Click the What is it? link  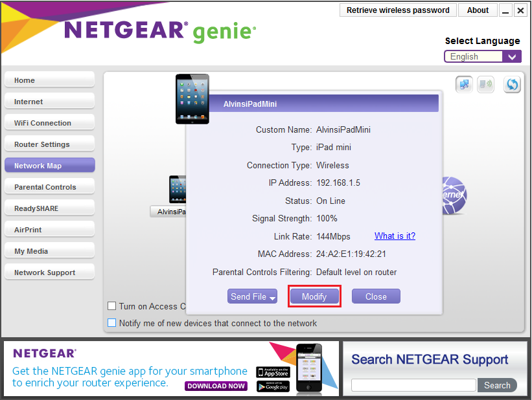point(395,236)
